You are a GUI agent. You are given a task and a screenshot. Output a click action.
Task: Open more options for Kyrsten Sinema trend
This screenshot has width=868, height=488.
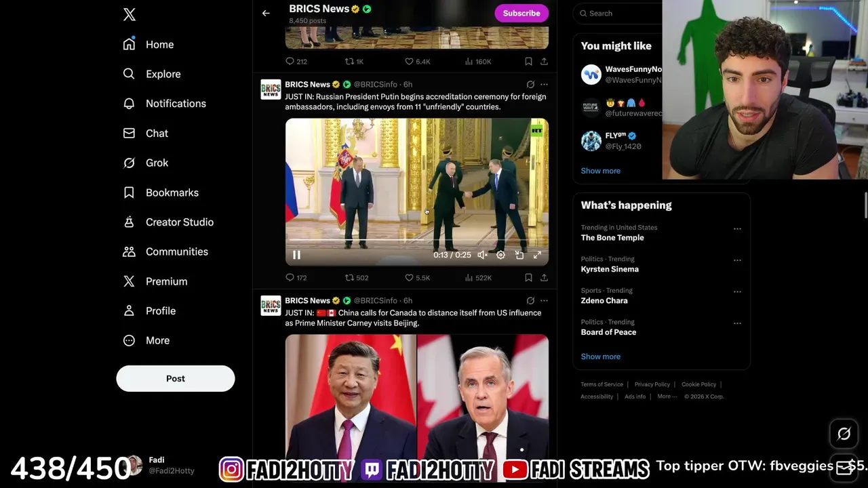pos(737,260)
